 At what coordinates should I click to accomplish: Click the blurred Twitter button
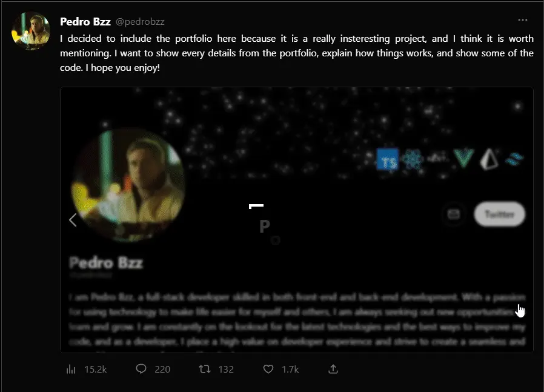500,214
